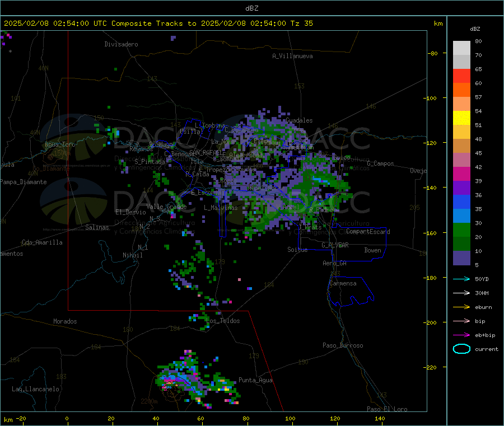The height and width of the screenshot is (426, 504).
Task: Click the 'Divisadero' map label
Action: pos(121,44)
